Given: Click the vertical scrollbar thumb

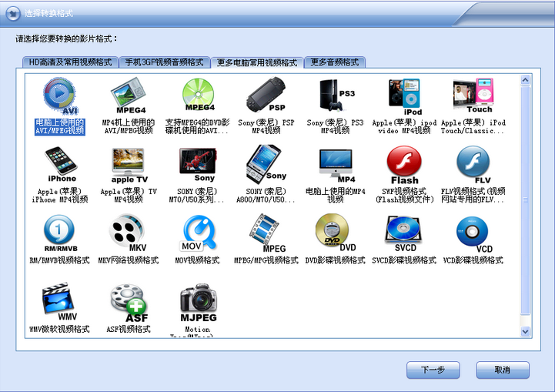Looking at the screenshot, I should (x=525, y=200).
